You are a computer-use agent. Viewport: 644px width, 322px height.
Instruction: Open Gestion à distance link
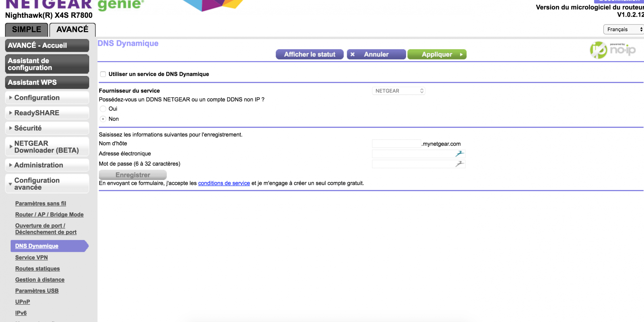point(40,280)
